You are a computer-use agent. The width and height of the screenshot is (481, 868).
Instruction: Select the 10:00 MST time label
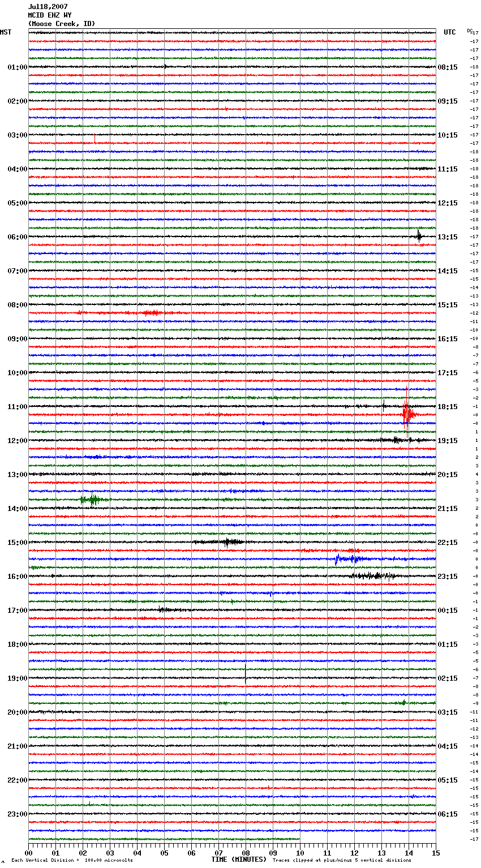(18, 373)
